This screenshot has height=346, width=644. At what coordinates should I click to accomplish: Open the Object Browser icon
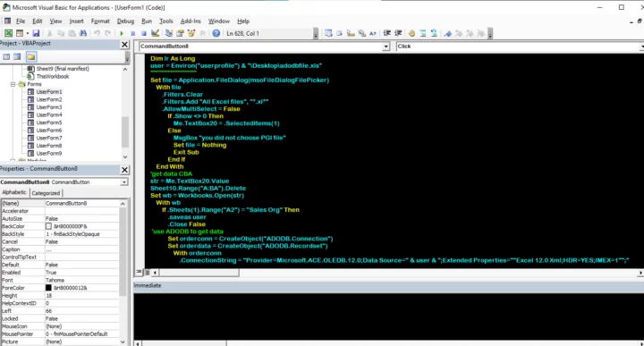[191, 33]
